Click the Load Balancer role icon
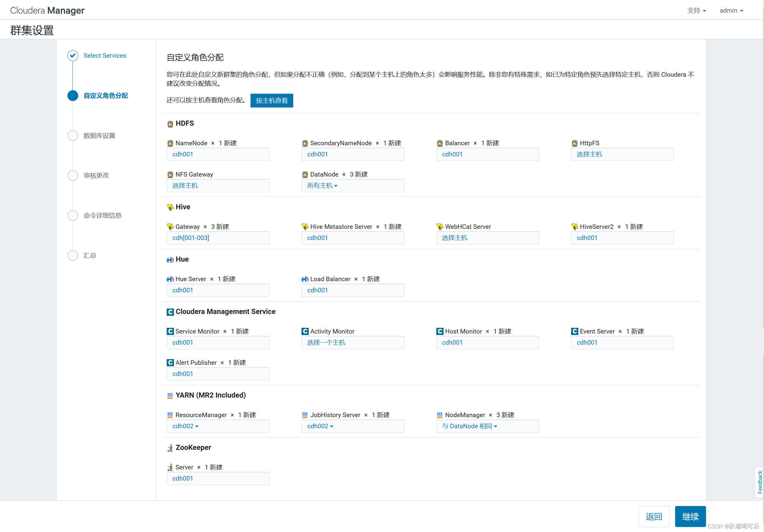The image size is (764, 532). [x=305, y=279]
